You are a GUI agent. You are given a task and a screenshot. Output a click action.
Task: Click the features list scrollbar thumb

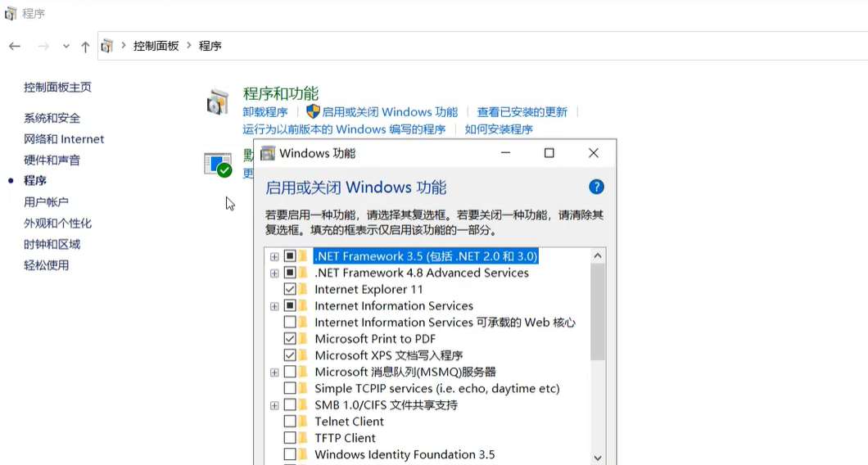[x=597, y=312]
